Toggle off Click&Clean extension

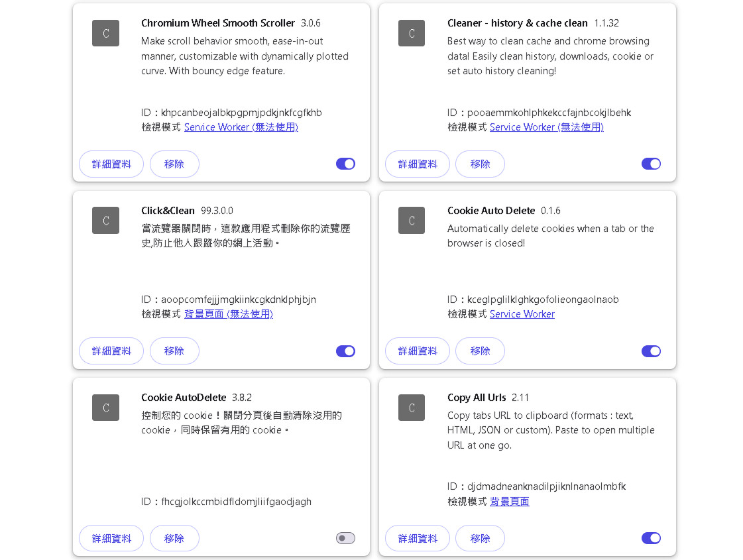coord(345,351)
